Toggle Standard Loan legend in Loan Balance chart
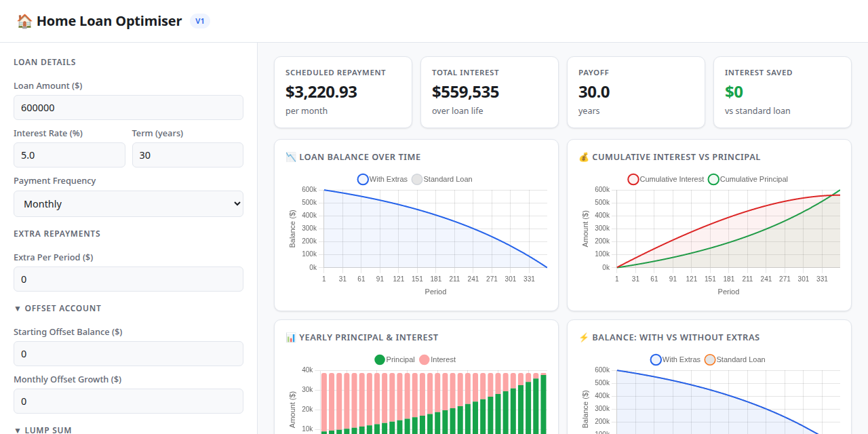The width and height of the screenshot is (868, 434). (x=442, y=180)
